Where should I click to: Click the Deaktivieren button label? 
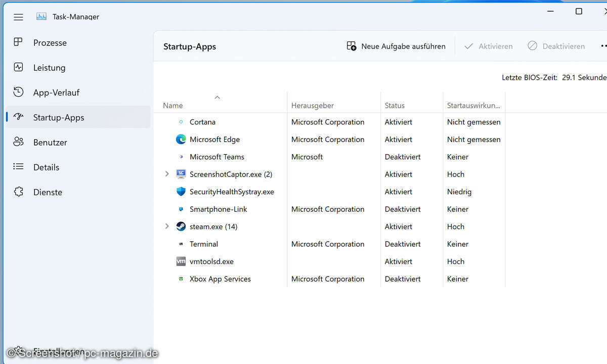[563, 46]
